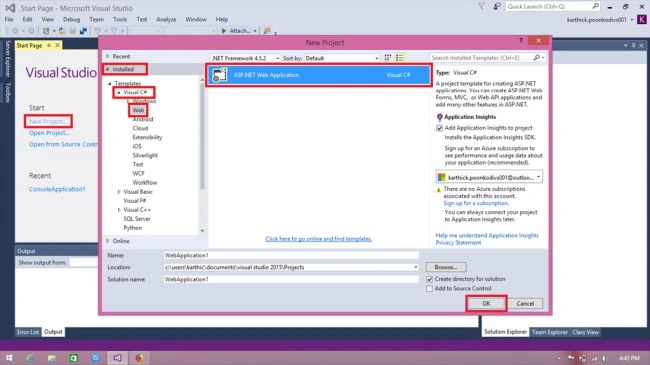Toggle Add Application Insights to project checkbox
This screenshot has width=650, height=365.
pyautogui.click(x=439, y=128)
